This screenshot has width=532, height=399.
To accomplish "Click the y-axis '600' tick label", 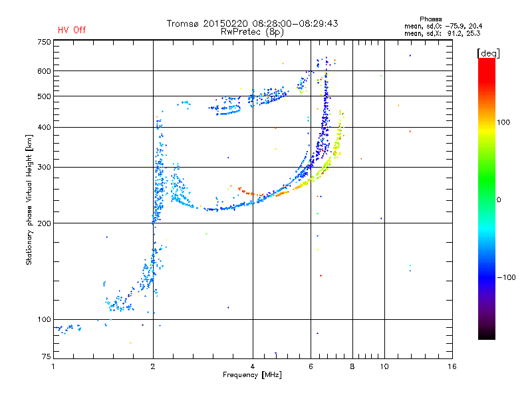I will (44, 71).
